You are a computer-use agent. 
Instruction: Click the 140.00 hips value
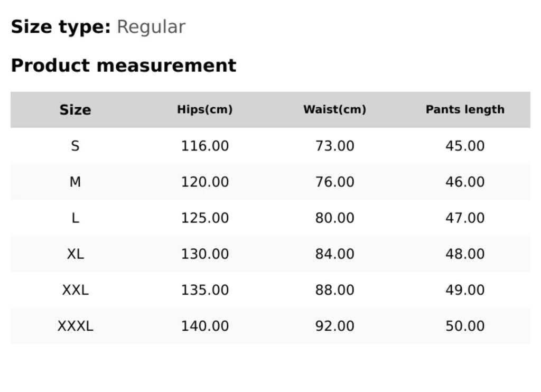pos(205,325)
